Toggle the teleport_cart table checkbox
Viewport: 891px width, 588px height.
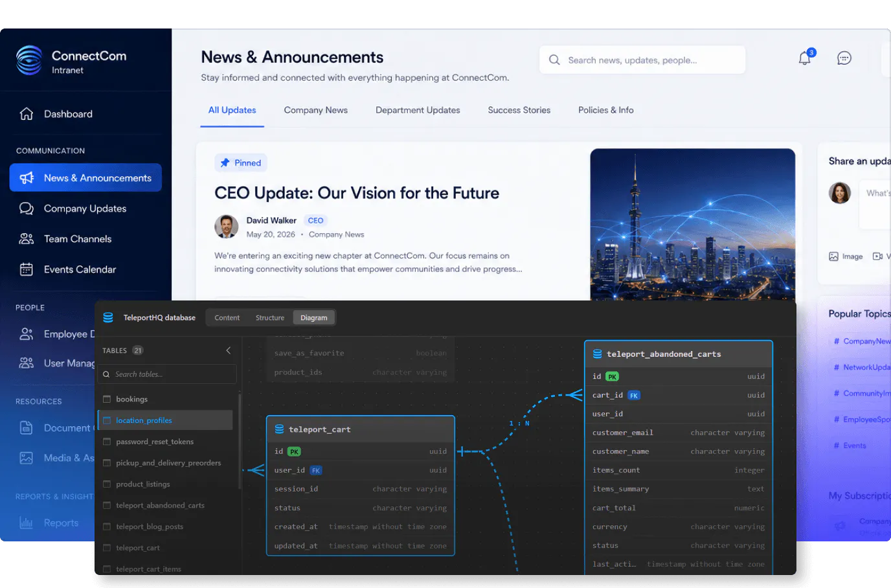[107, 548]
